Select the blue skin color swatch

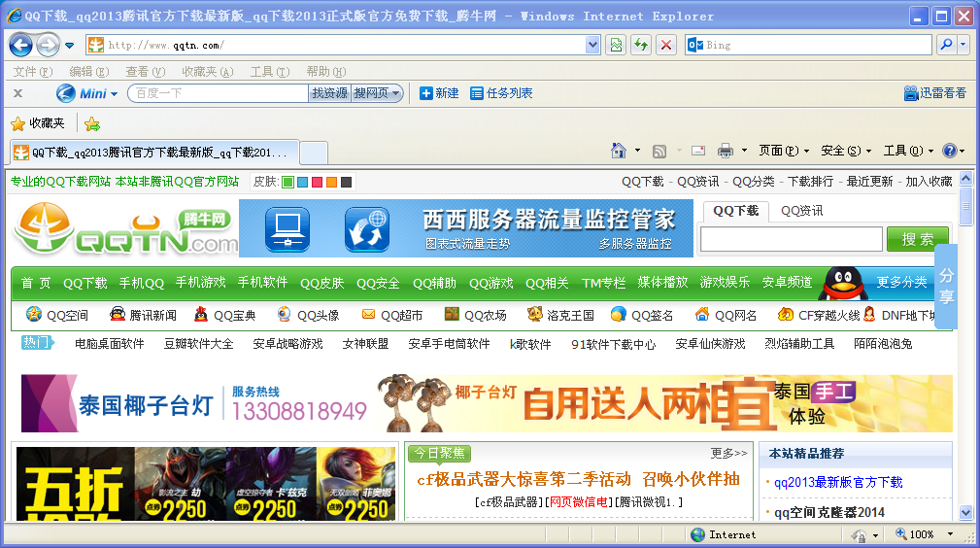pos(302,182)
